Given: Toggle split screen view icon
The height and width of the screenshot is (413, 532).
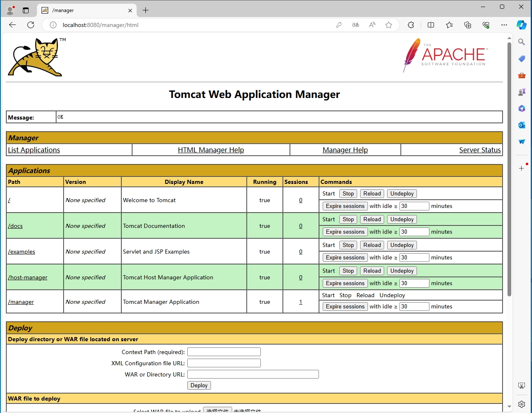Looking at the screenshot, I should 431,25.
